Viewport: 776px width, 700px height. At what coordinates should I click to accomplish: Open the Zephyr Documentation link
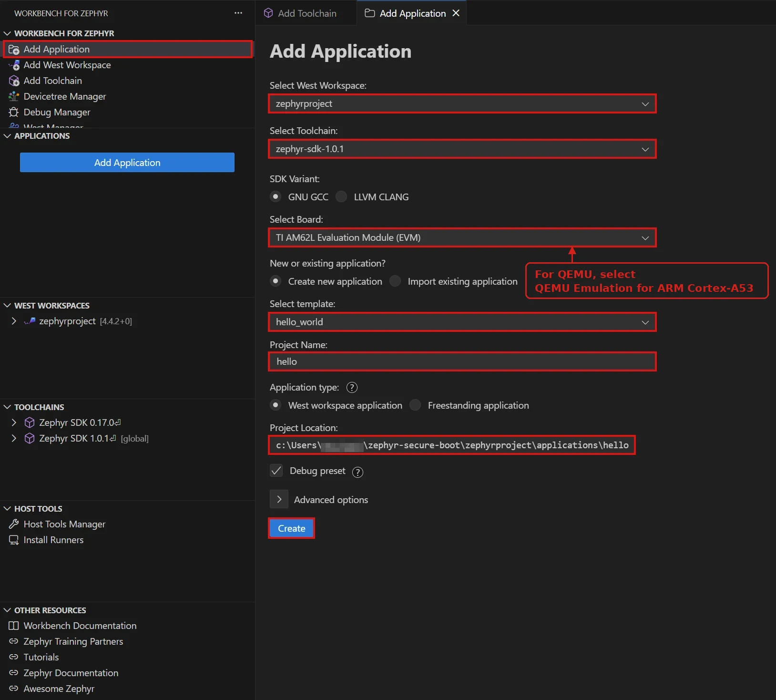(x=71, y=673)
